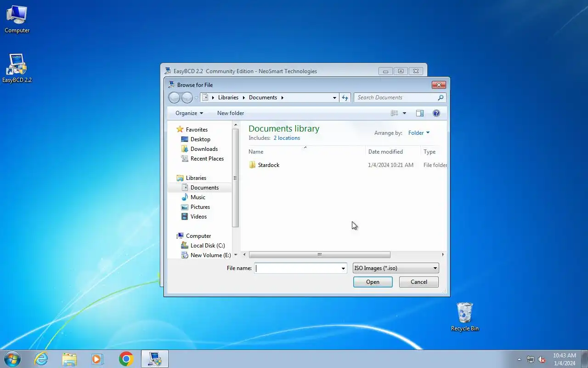Click the Open button

pyautogui.click(x=373, y=282)
